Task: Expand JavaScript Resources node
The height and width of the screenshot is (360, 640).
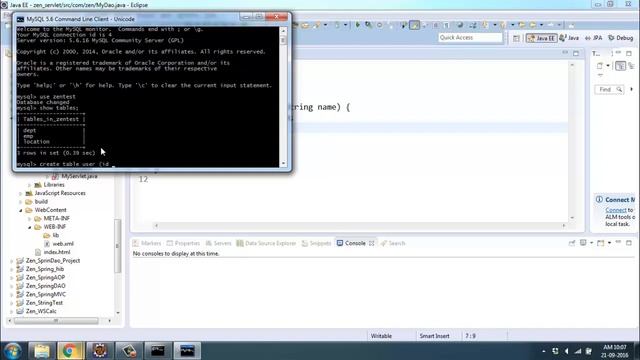Action: coord(21,193)
